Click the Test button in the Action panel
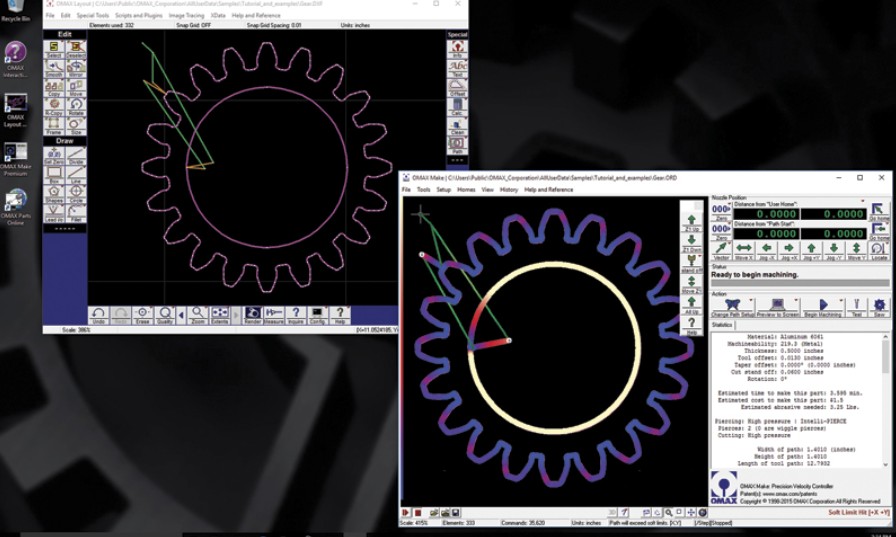Image resolution: width=896 pixels, height=537 pixels. tap(856, 307)
